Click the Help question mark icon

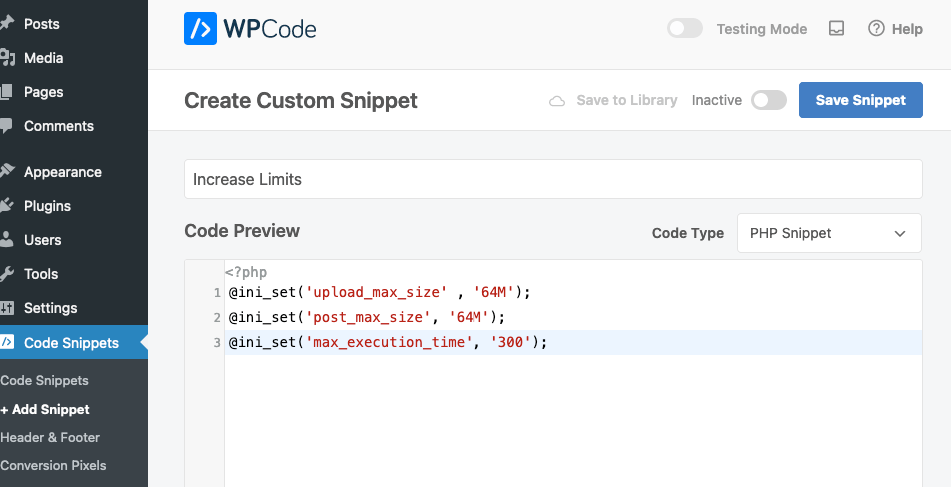(x=876, y=29)
